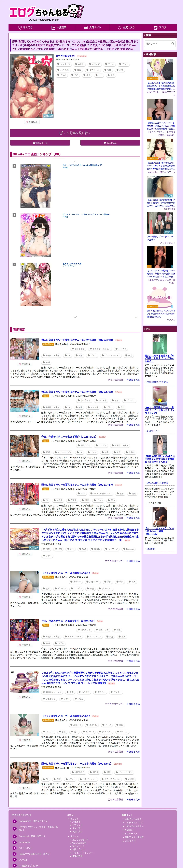This screenshot has height=868, width=183.
Task: Click the crown icon beside 人気サイト
Action: click(86, 28)
